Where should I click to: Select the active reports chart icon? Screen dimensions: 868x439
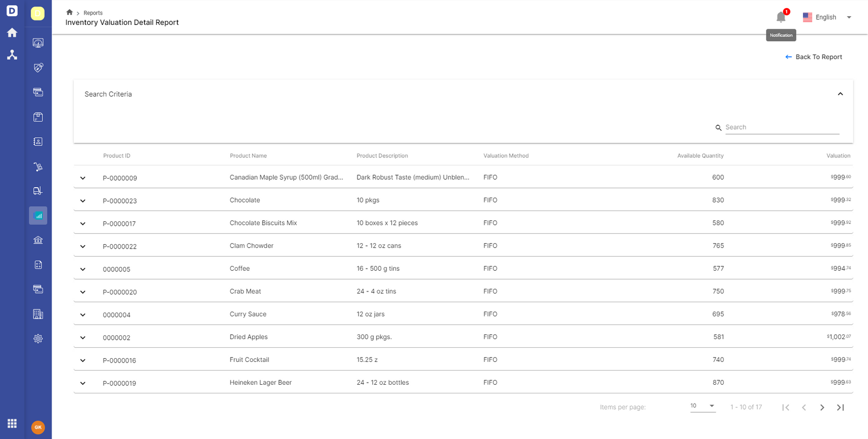[38, 215]
